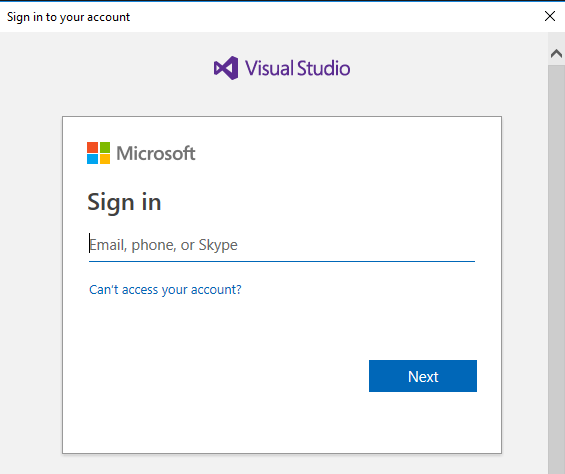Click the blue underline of the email field
The image size is (565, 474).
pyautogui.click(x=282, y=261)
